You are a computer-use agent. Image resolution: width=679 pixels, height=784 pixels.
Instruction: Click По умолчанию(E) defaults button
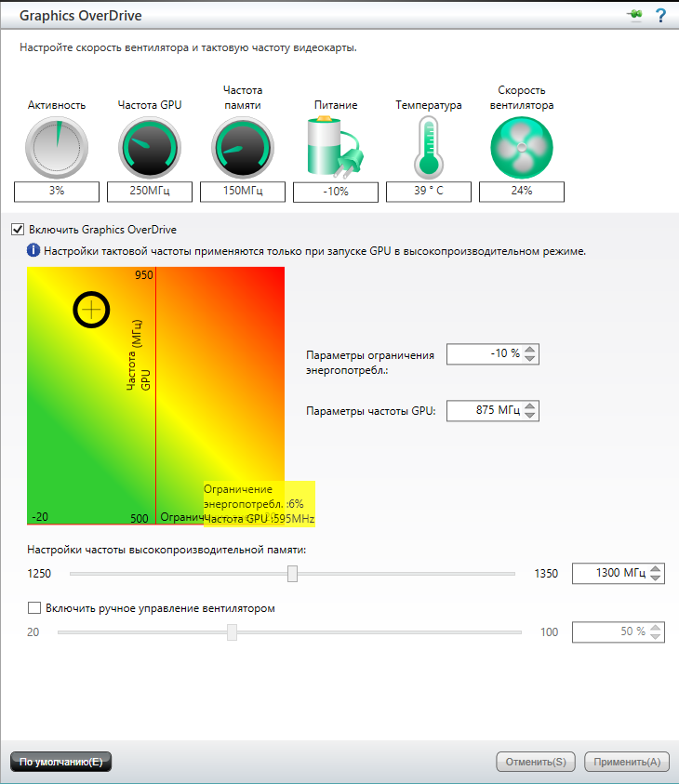point(60,762)
